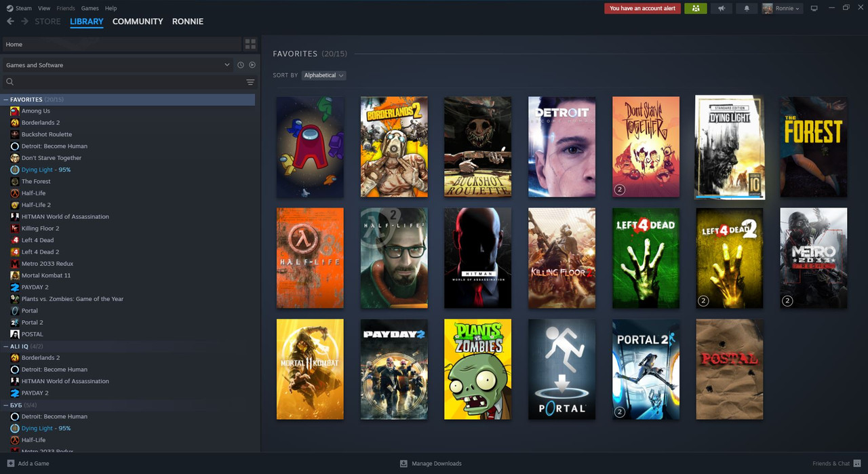Click the account alert red button

point(642,8)
